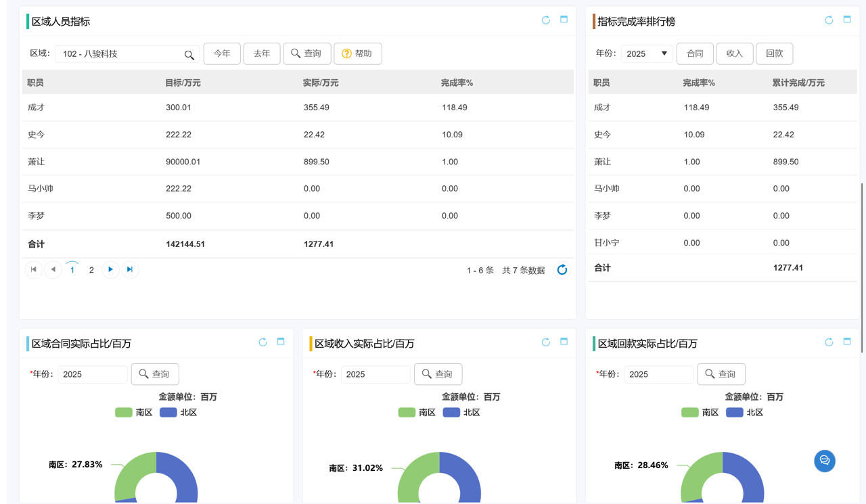Click the search icon in 区域 field
This screenshot has height=504, width=866.
point(189,55)
